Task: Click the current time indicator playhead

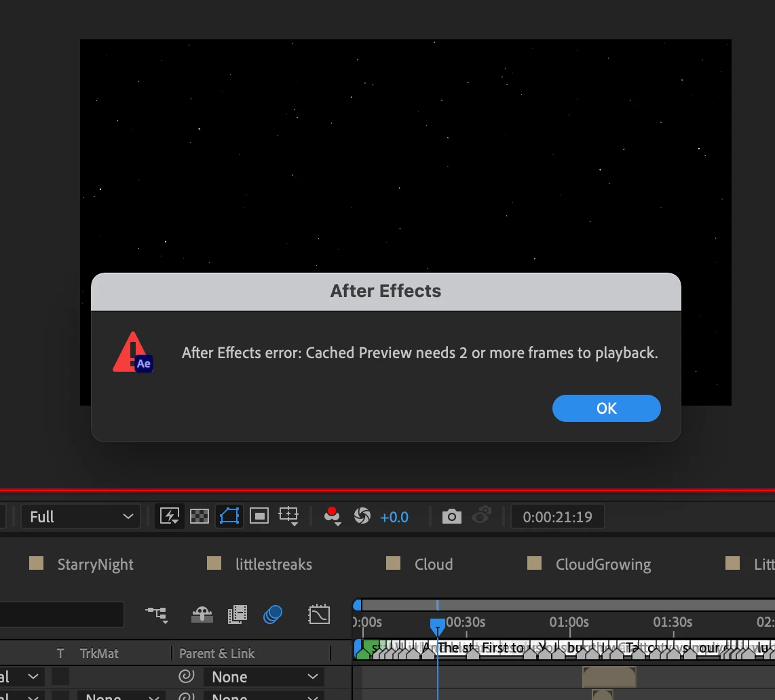Action: [438, 626]
